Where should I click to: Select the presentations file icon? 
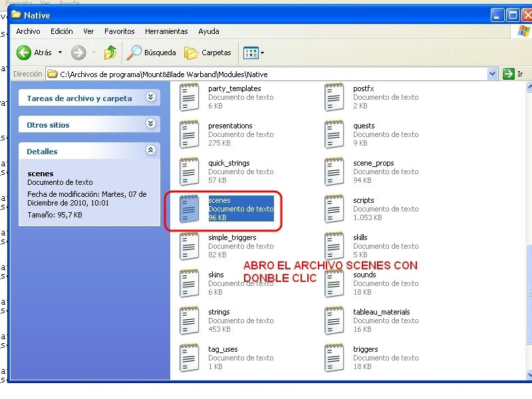[190, 134]
